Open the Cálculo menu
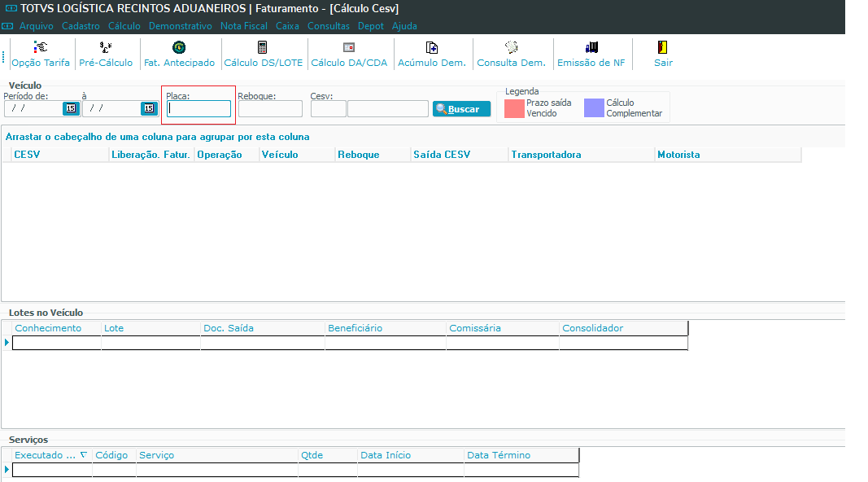This screenshot has height=482, width=868. 124,26
